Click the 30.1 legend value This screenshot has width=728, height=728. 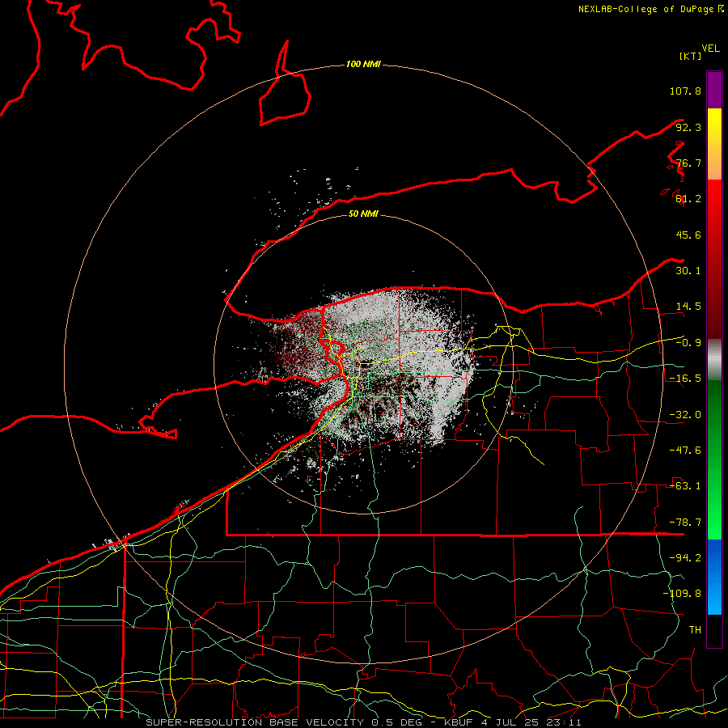688,271
